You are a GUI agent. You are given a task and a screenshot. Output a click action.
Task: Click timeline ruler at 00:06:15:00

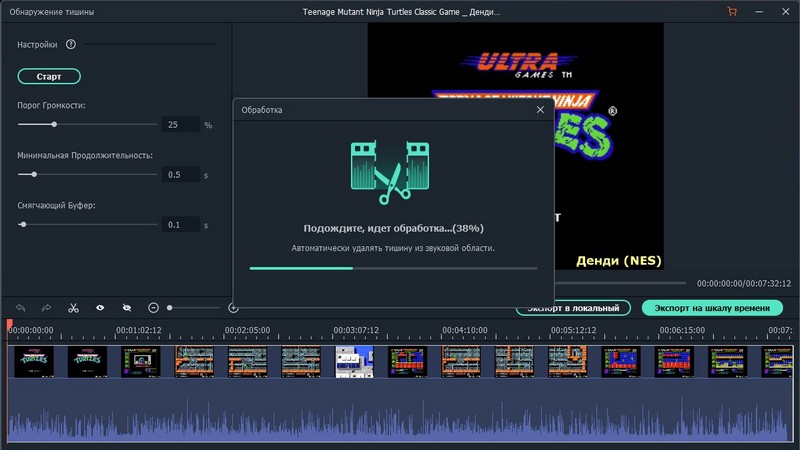682,331
